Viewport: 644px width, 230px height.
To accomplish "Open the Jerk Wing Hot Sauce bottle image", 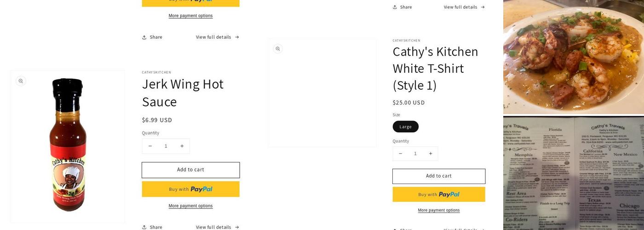I will click(x=68, y=146).
